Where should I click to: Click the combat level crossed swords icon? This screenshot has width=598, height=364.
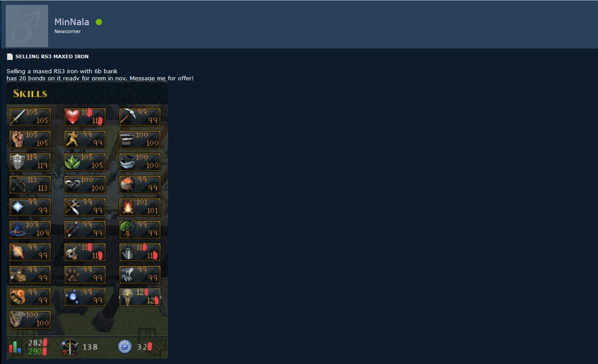70,347
